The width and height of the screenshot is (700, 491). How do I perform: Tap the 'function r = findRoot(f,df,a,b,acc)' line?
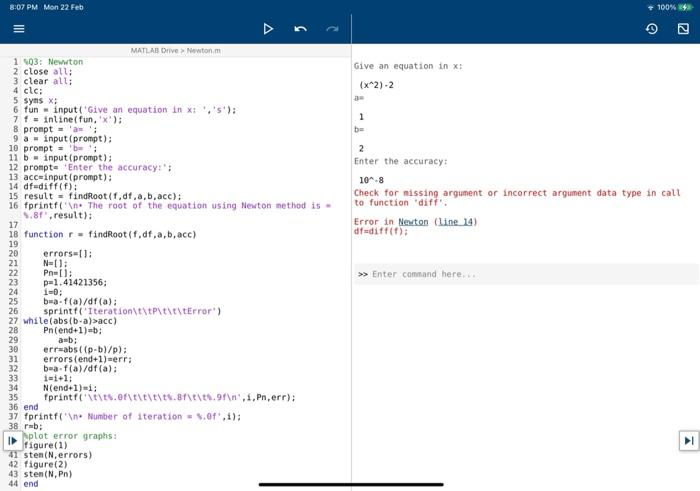(110, 234)
